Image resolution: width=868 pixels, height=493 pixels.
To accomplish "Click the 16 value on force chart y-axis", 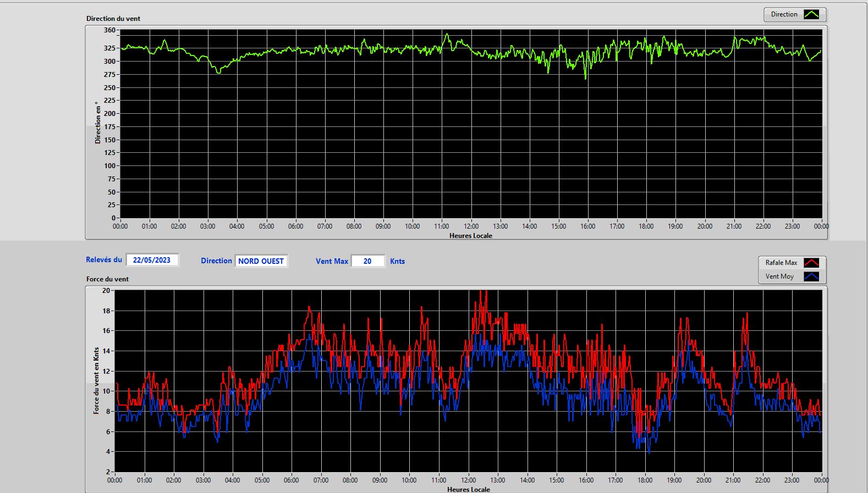I will coord(106,331).
